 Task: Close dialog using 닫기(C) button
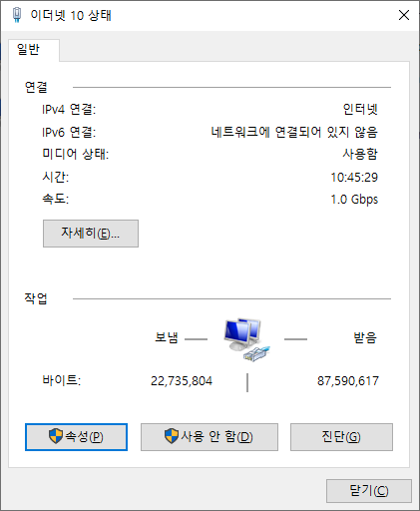pyautogui.click(x=369, y=491)
